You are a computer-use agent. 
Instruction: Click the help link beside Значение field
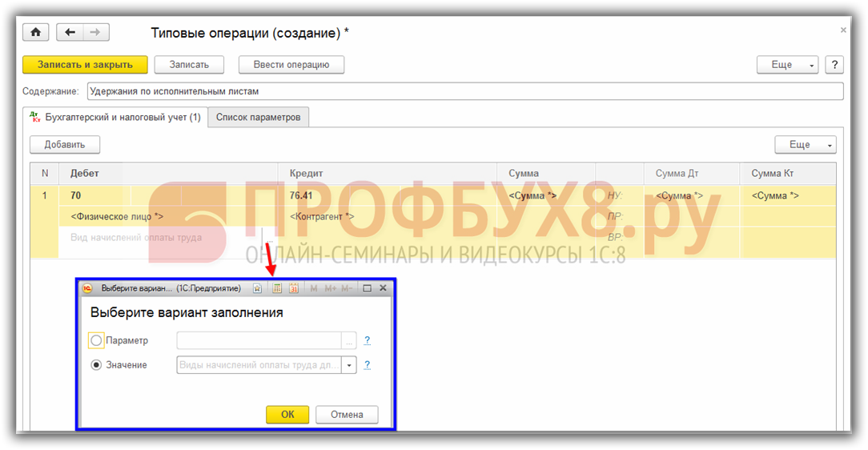tap(367, 365)
